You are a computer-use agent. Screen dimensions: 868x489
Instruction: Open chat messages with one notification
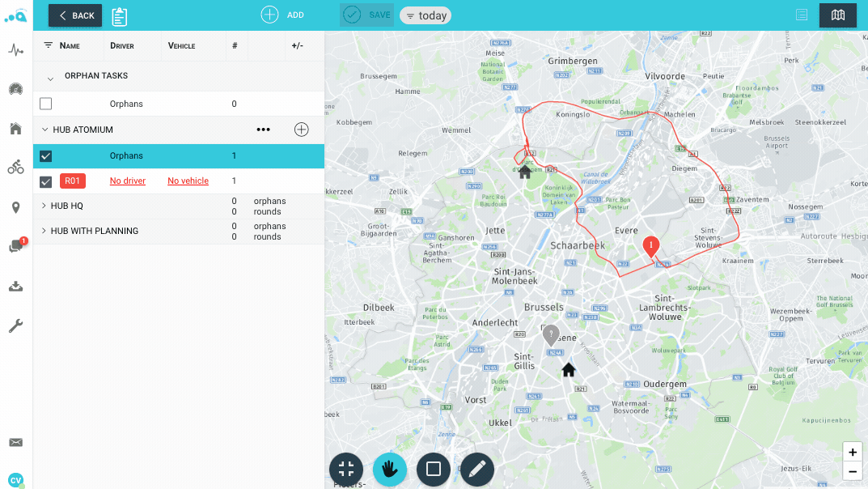pos(17,245)
